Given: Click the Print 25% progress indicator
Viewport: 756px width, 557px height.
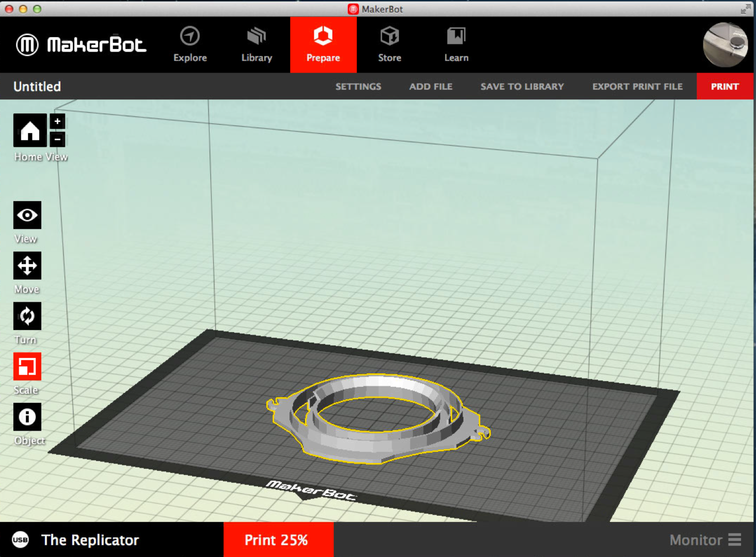Looking at the screenshot, I should click(x=279, y=539).
